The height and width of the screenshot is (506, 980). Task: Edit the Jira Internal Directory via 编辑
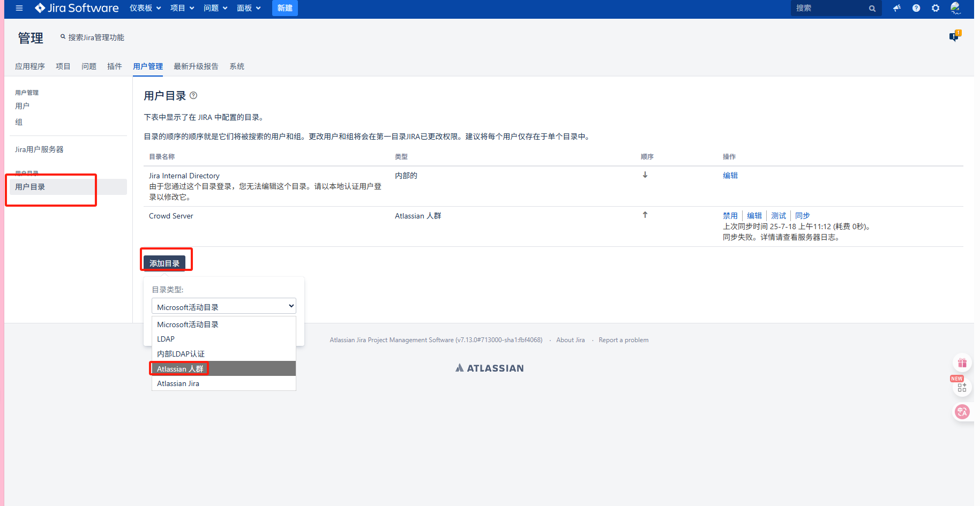pyautogui.click(x=730, y=175)
